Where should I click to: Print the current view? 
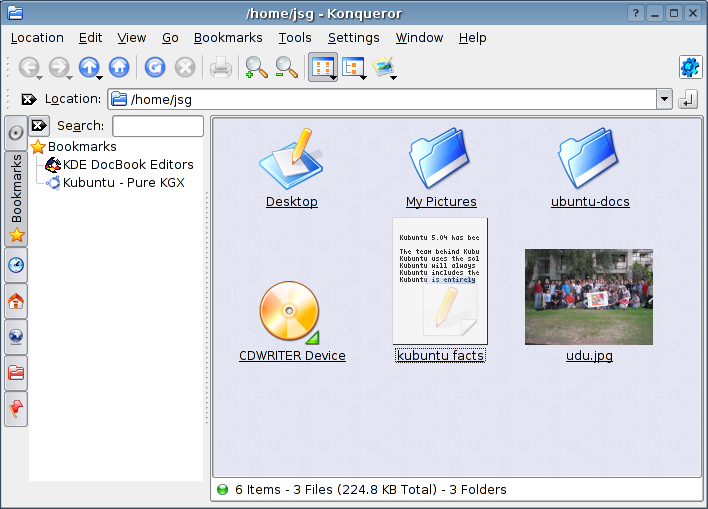coord(221,67)
